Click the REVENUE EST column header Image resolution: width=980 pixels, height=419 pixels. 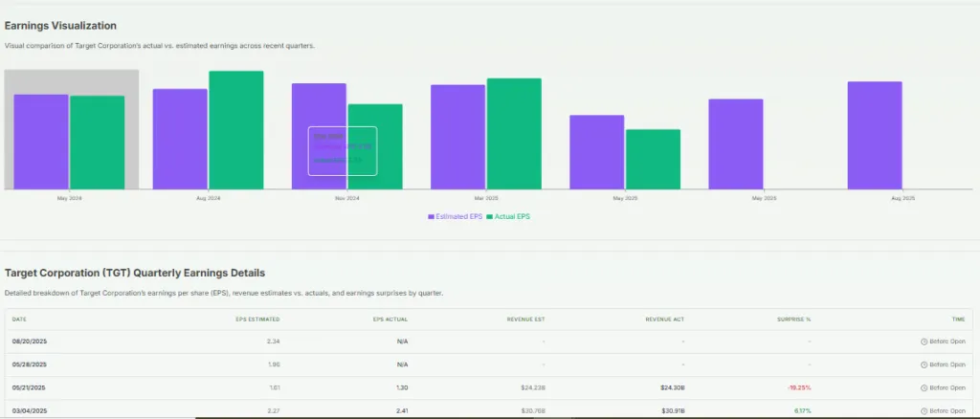tap(527, 319)
